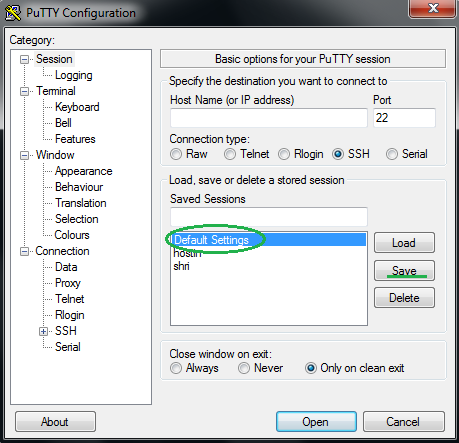Open the Logging category

coord(74,75)
